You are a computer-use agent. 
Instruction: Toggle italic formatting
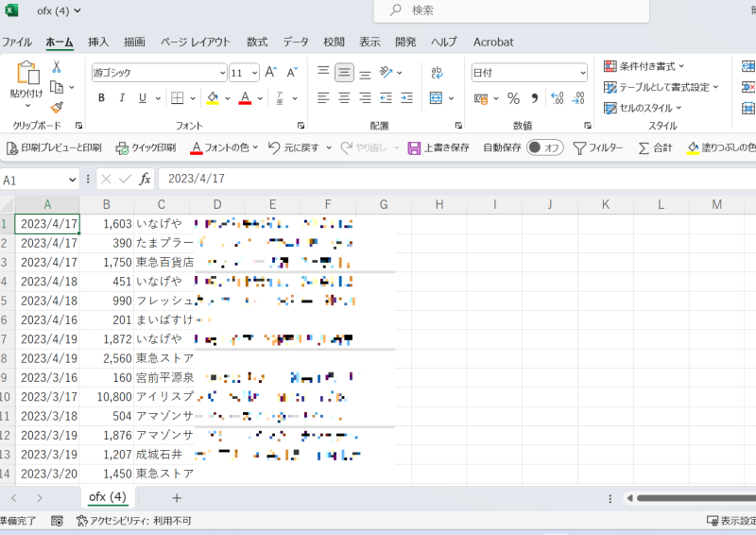pyautogui.click(x=122, y=98)
